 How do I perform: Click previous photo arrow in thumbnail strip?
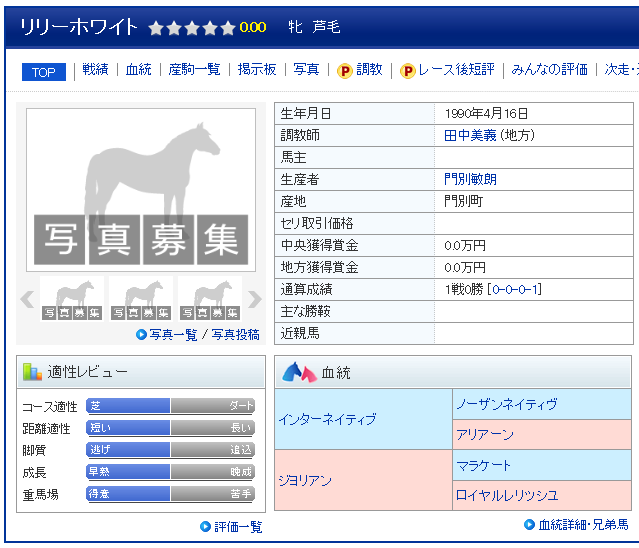[27, 299]
